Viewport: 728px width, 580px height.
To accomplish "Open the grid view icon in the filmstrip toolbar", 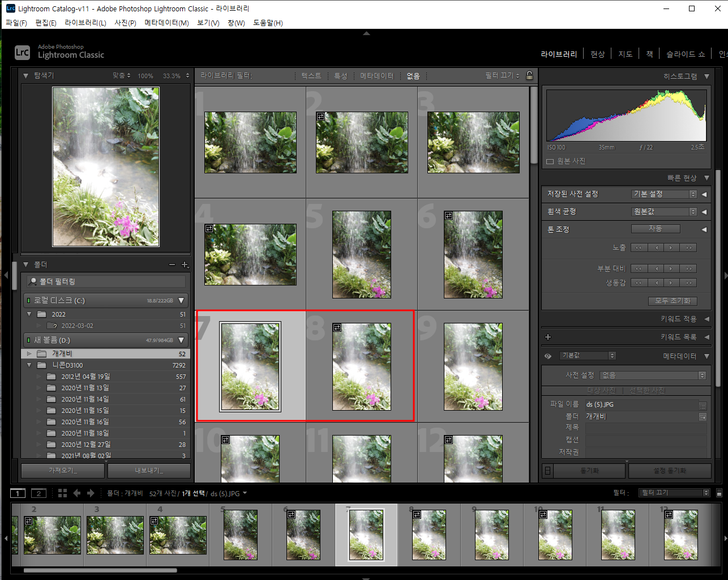I will pos(62,493).
